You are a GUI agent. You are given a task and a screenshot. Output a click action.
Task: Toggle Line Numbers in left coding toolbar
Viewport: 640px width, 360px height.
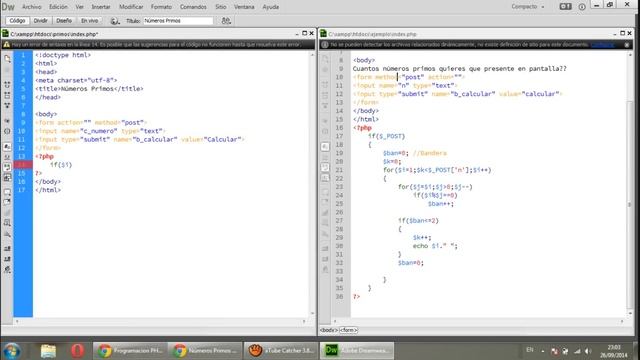point(7,147)
